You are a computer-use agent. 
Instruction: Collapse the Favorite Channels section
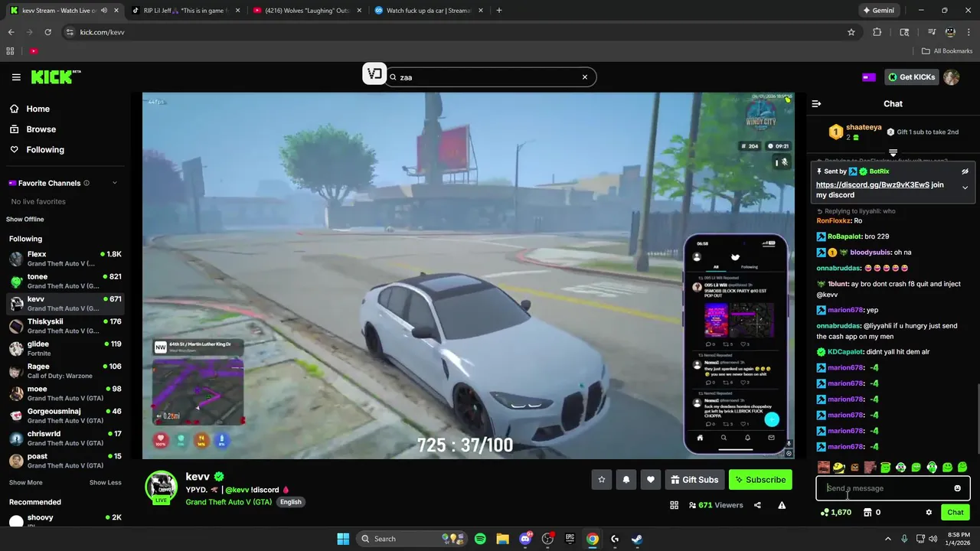click(115, 183)
